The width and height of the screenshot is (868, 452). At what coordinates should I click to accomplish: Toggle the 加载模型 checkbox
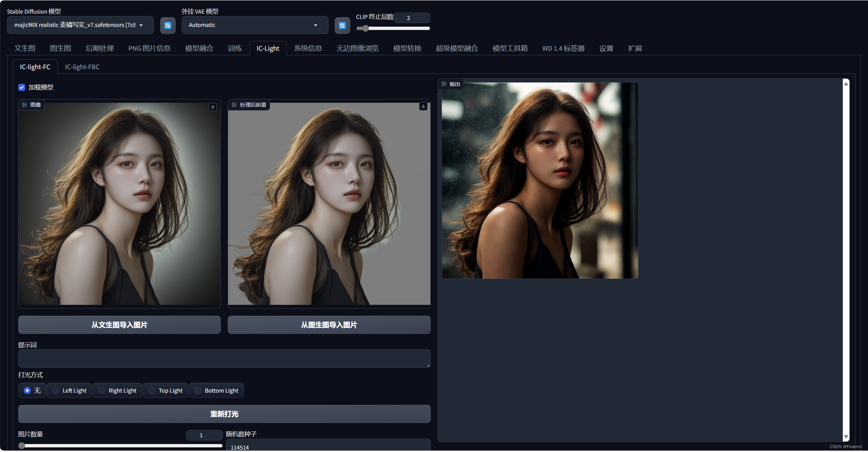click(22, 87)
